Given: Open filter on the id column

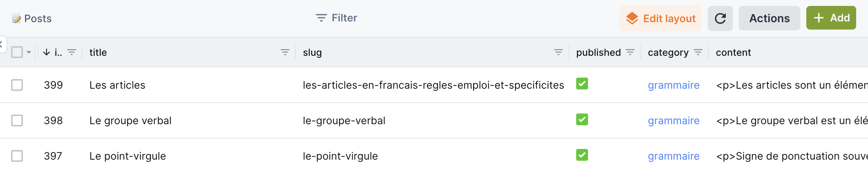Looking at the screenshot, I should (x=72, y=52).
